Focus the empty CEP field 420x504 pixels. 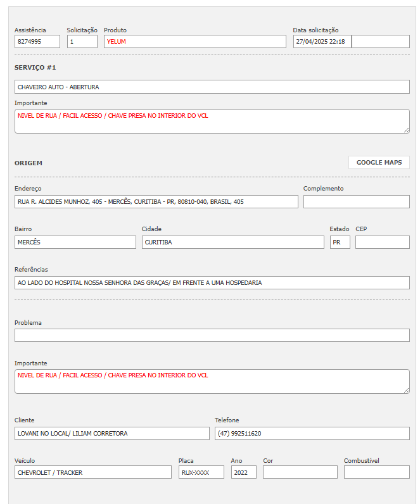pos(382,243)
